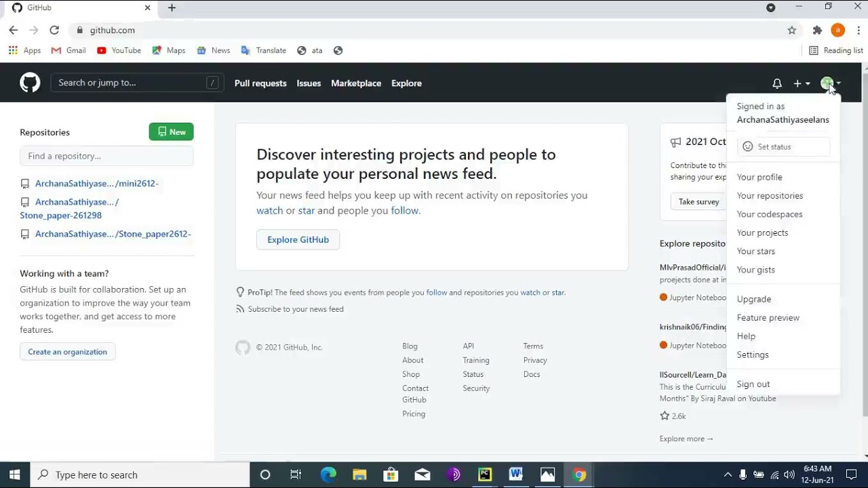Click the GitHub Octocat logo in header
Image resolution: width=868 pixels, height=488 pixels.
coord(30,83)
